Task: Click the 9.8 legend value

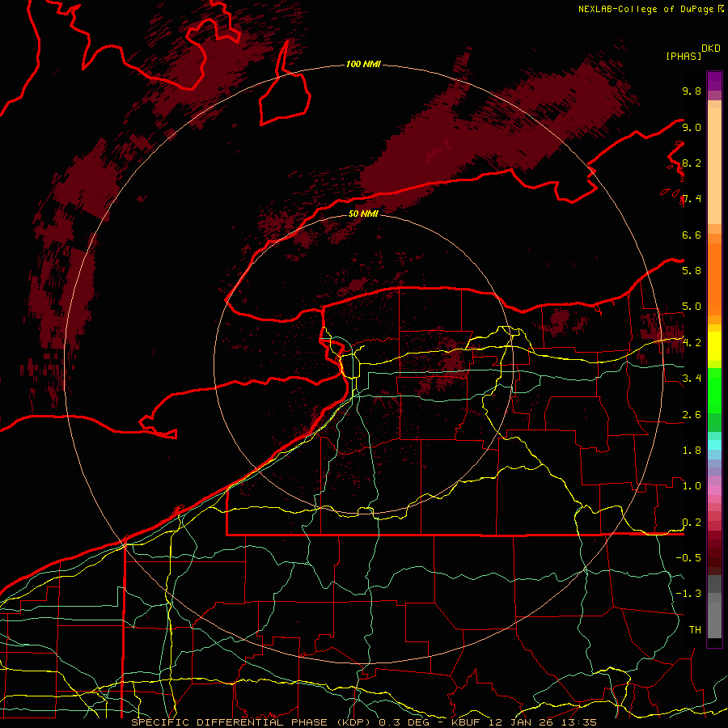Action: coord(692,91)
